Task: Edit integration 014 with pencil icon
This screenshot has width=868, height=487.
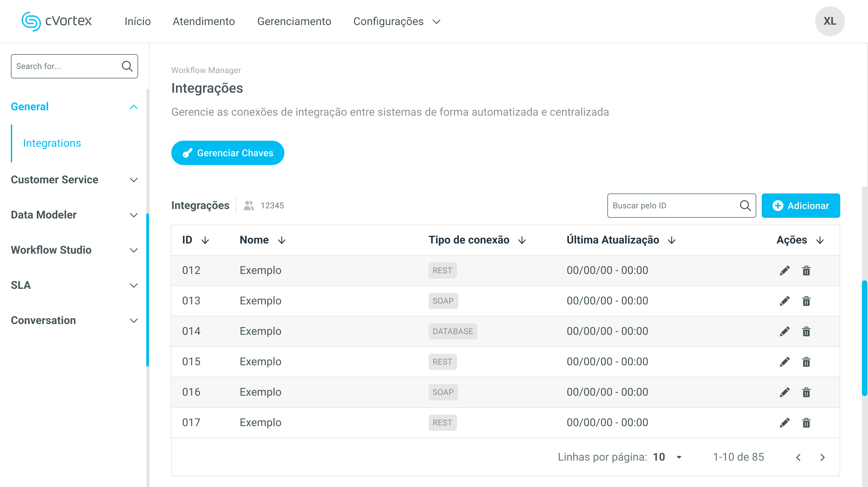Action: [x=784, y=331]
